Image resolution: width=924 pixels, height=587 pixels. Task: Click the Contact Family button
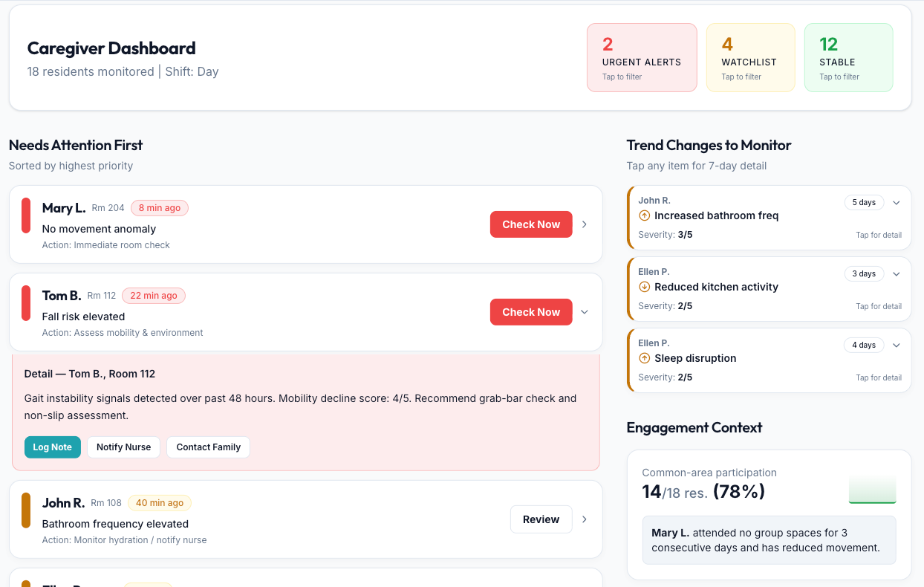click(208, 447)
